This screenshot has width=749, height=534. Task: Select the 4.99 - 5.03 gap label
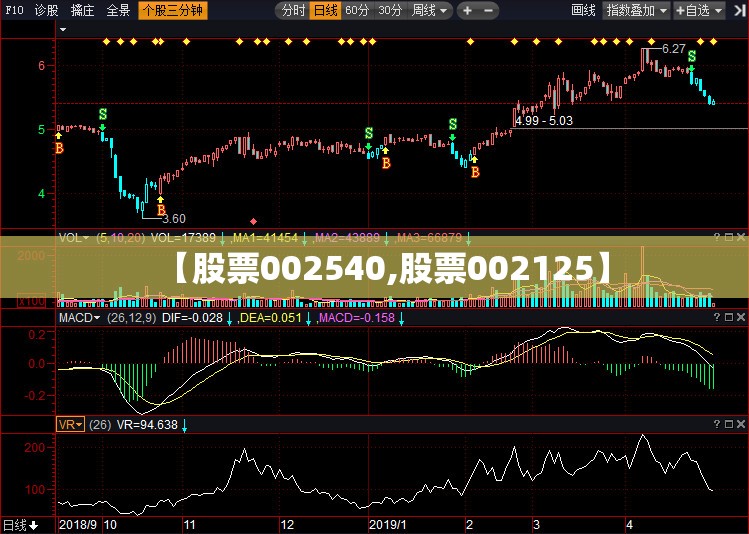(544, 121)
